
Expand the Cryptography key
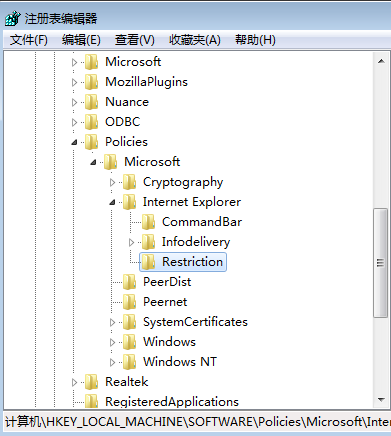coord(112,182)
